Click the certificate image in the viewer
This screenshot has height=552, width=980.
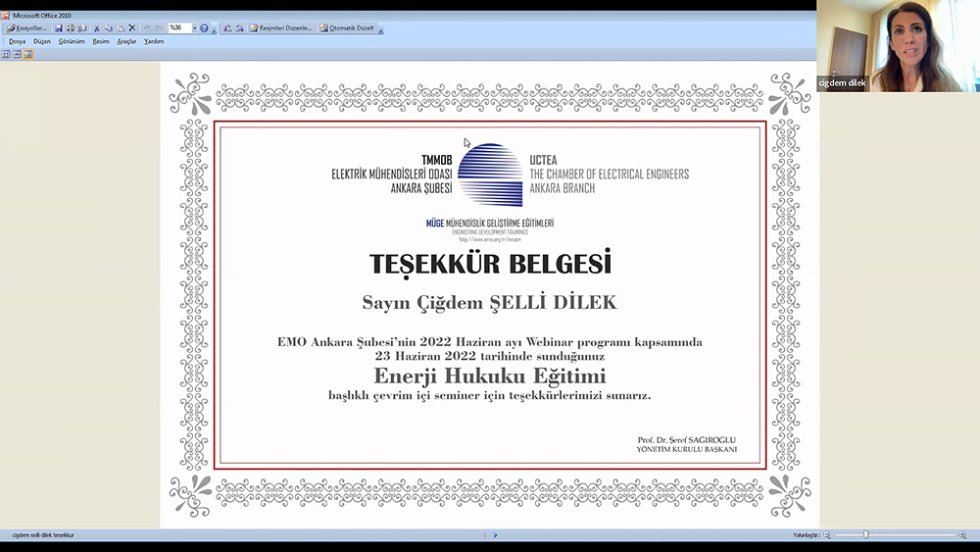point(489,295)
